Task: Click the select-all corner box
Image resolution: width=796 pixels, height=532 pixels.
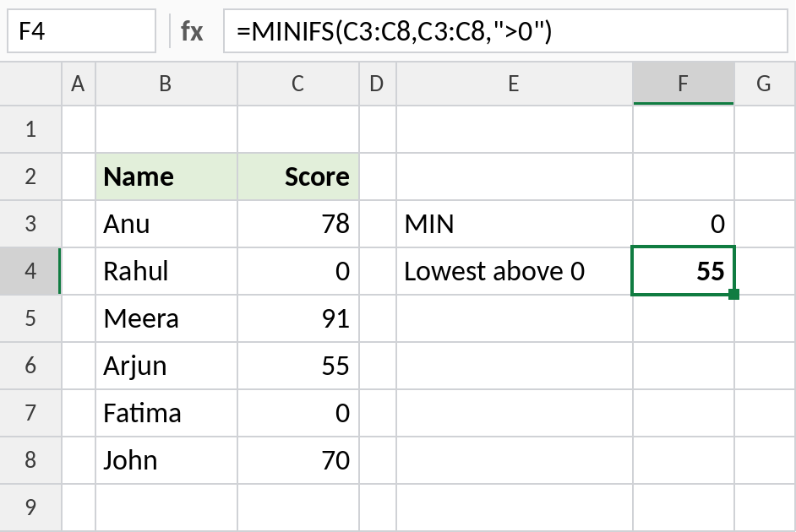Action: pyautogui.click(x=30, y=84)
